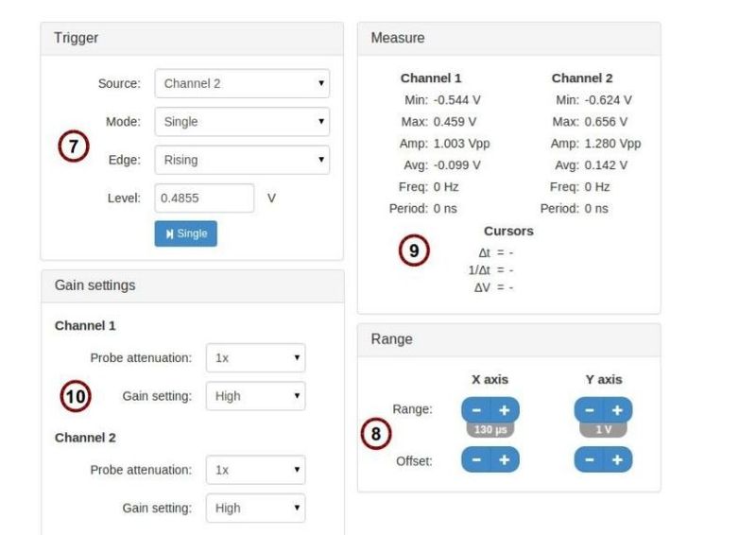Image resolution: width=756 pixels, height=535 pixels.
Task: Select Channel 1 Max value 0.459 V
Action: pos(455,122)
